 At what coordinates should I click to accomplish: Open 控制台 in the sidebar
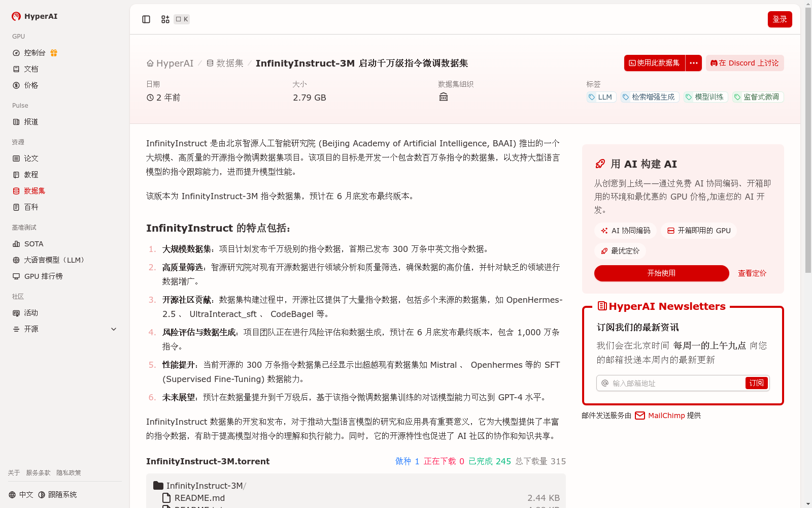(35, 53)
